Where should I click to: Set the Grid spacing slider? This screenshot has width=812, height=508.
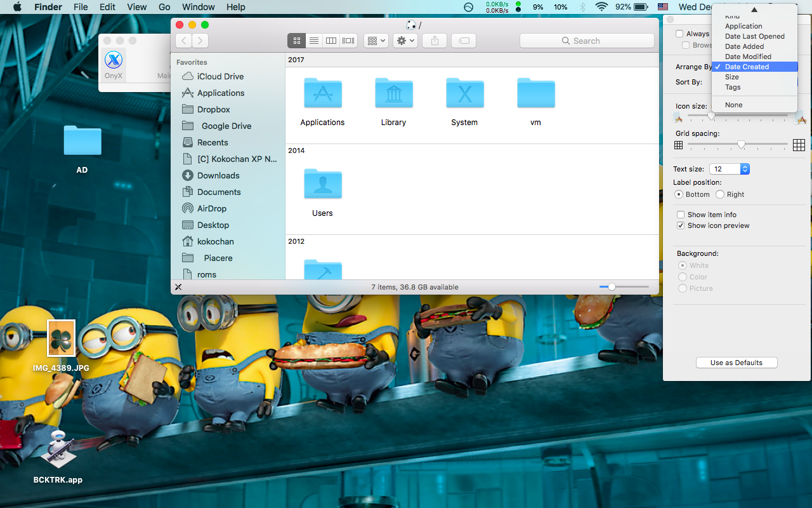pyautogui.click(x=739, y=145)
